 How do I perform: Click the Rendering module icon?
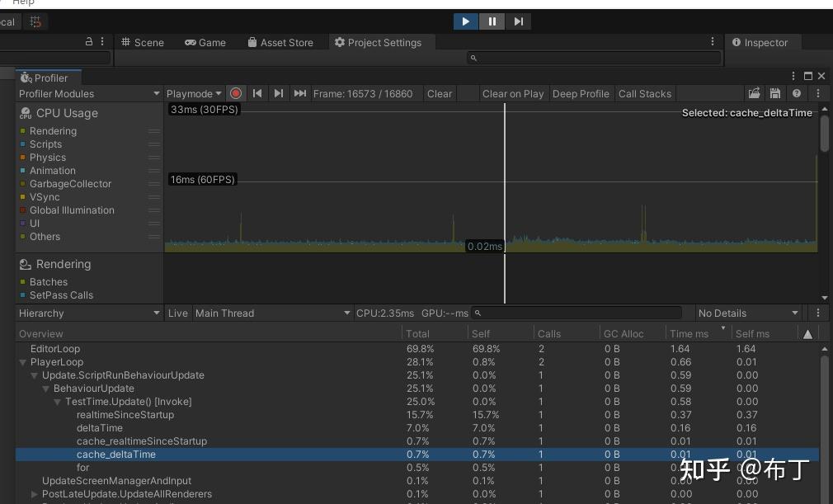point(26,264)
